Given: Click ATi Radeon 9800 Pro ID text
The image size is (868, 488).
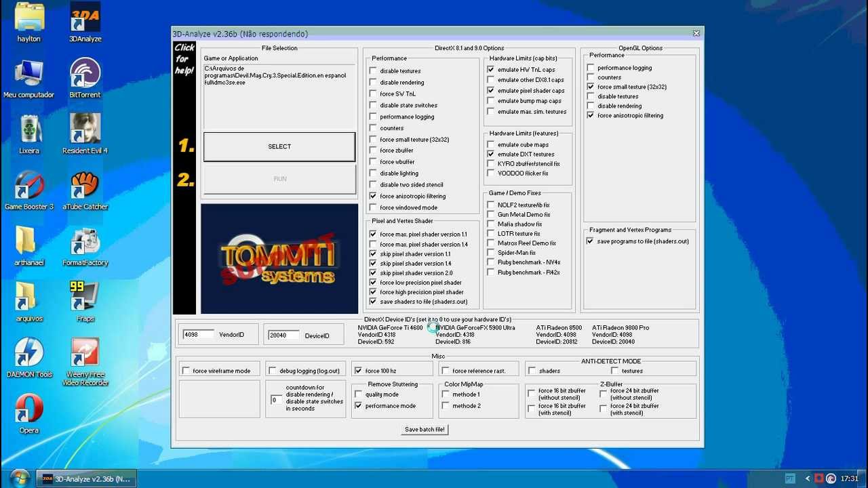Looking at the screenshot, I should click(x=620, y=335).
